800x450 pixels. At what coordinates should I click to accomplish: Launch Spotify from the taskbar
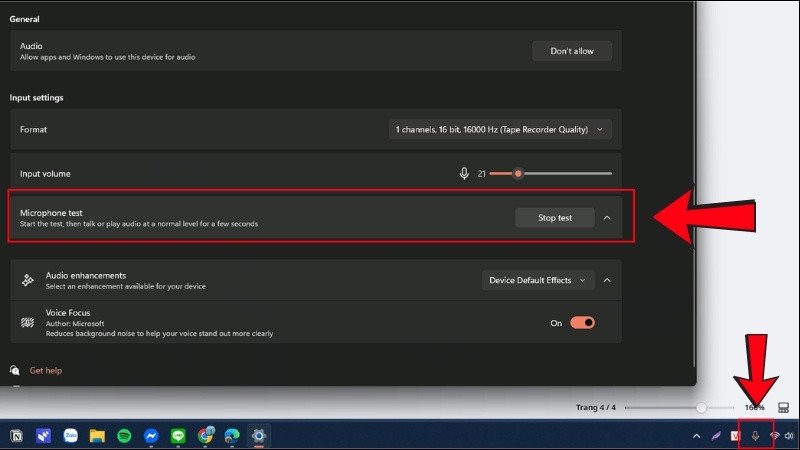click(x=125, y=436)
